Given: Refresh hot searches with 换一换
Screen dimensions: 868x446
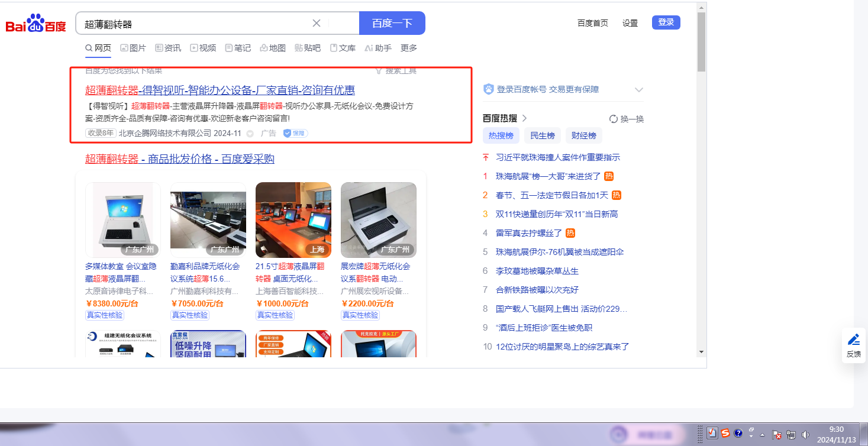Looking at the screenshot, I should pos(627,119).
